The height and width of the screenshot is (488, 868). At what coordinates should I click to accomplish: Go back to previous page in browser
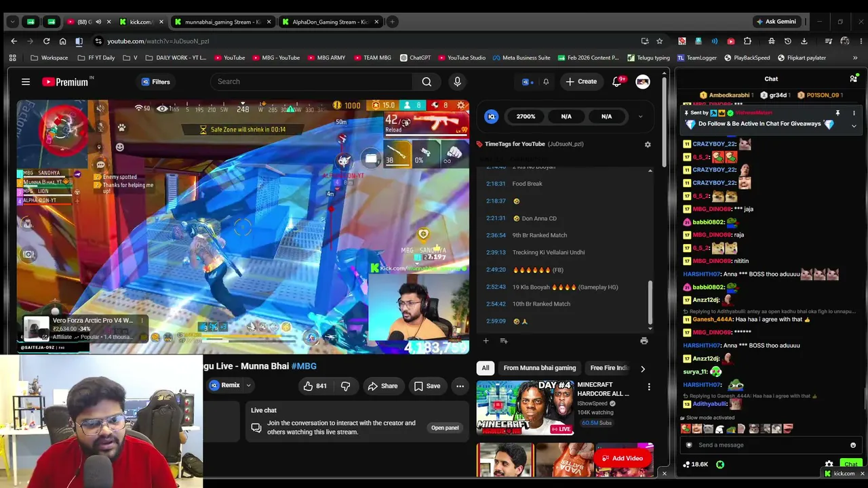(14, 41)
